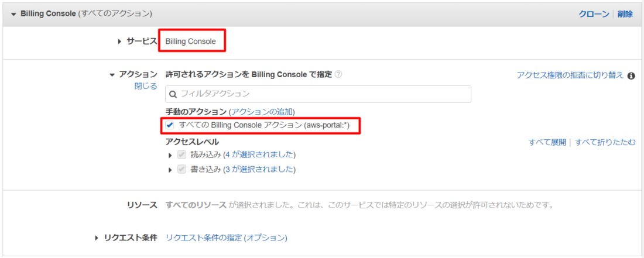Click すべて折りたたむ to collapse all
Viewport: 644px width, 258px height.
605,142
